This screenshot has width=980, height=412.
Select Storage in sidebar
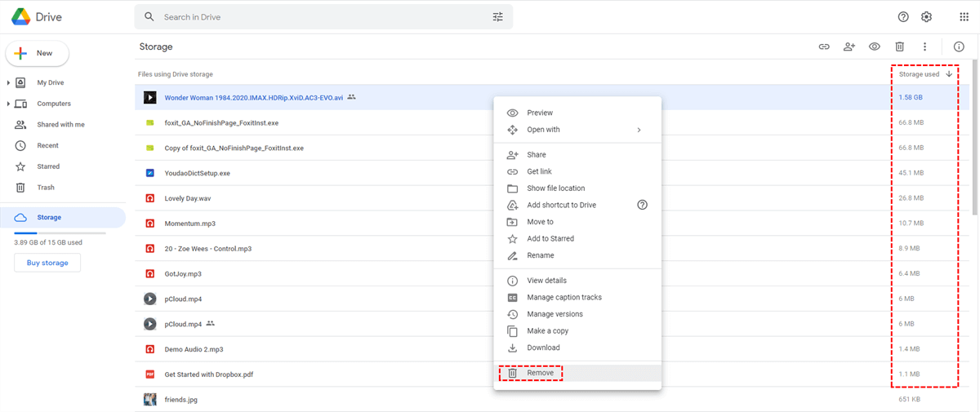[63, 218]
